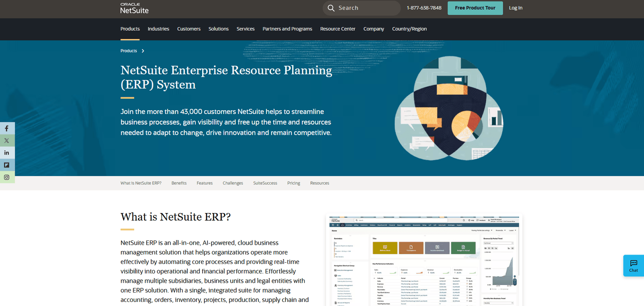644x306 pixels.
Task: Open the NetSuite dashboard screenshot thumbnail
Action: tap(424, 261)
